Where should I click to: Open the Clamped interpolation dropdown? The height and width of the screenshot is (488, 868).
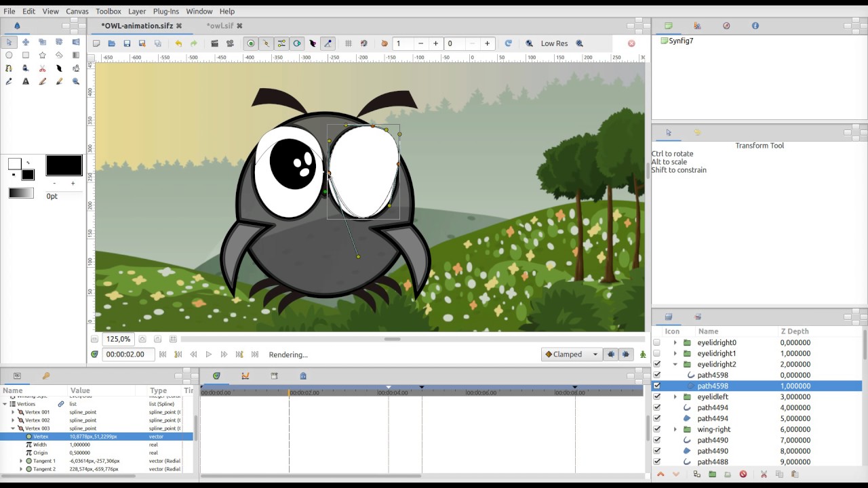click(x=572, y=354)
